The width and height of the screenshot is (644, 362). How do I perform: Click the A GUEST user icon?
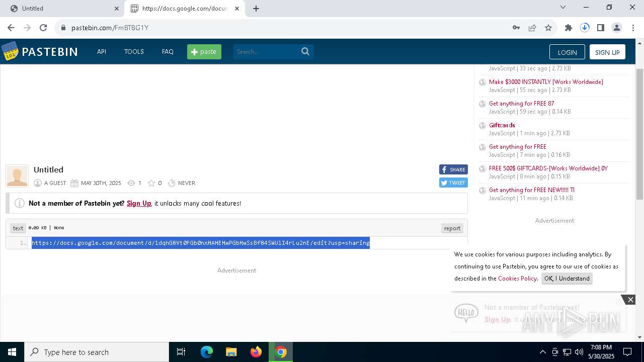[x=38, y=183]
